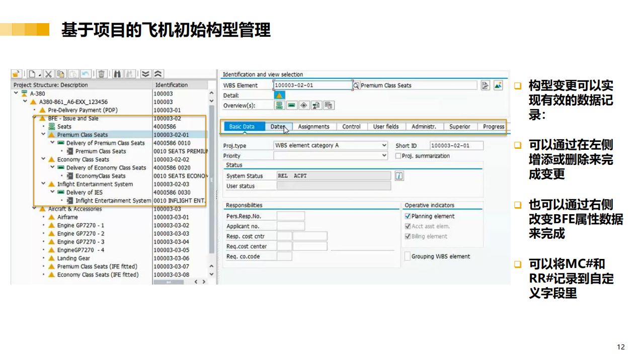Switch to the Administr. tab
Viewport: 644px width, 362px height.
point(424,127)
